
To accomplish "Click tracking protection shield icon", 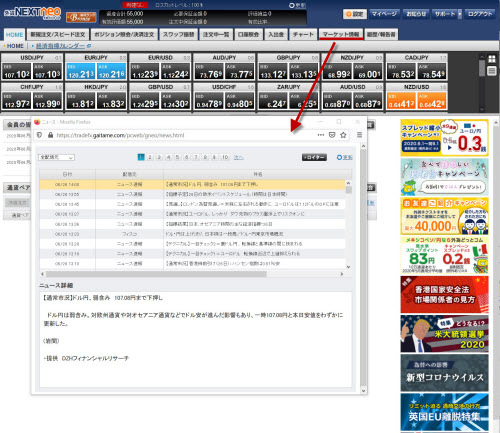I will tap(39, 135).
